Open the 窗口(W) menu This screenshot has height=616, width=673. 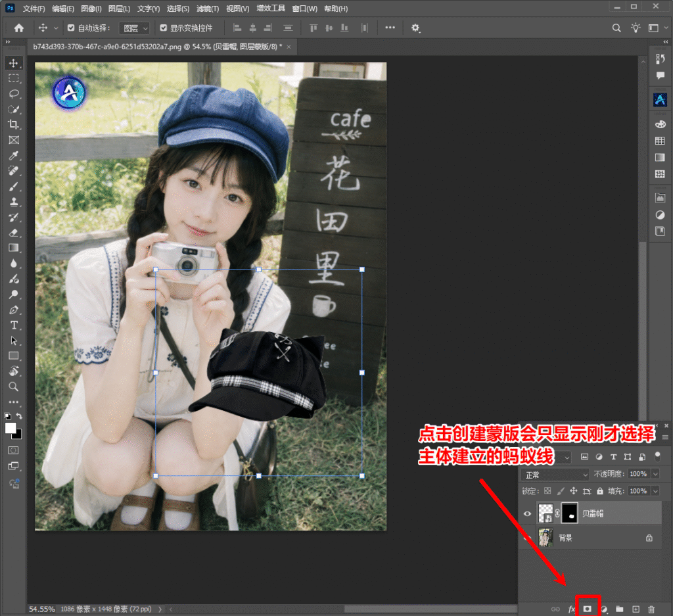pyautogui.click(x=305, y=9)
